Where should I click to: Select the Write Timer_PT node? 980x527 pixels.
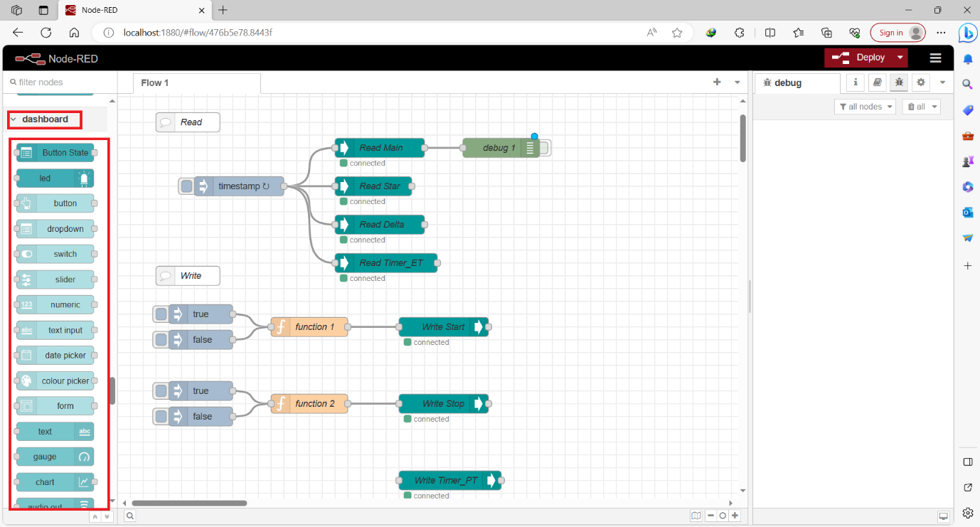pos(450,481)
